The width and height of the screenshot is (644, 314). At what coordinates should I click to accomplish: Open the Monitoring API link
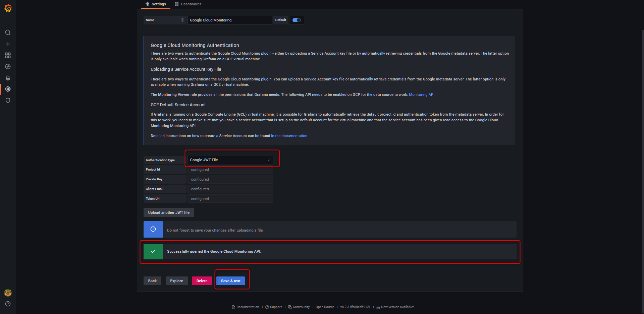tap(422, 95)
